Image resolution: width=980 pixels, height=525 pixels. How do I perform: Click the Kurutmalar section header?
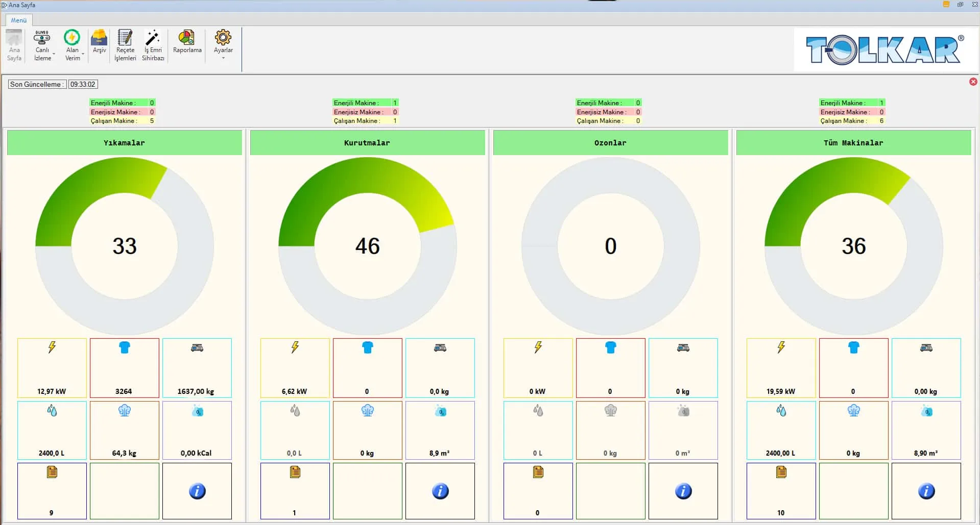pyautogui.click(x=367, y=143)
